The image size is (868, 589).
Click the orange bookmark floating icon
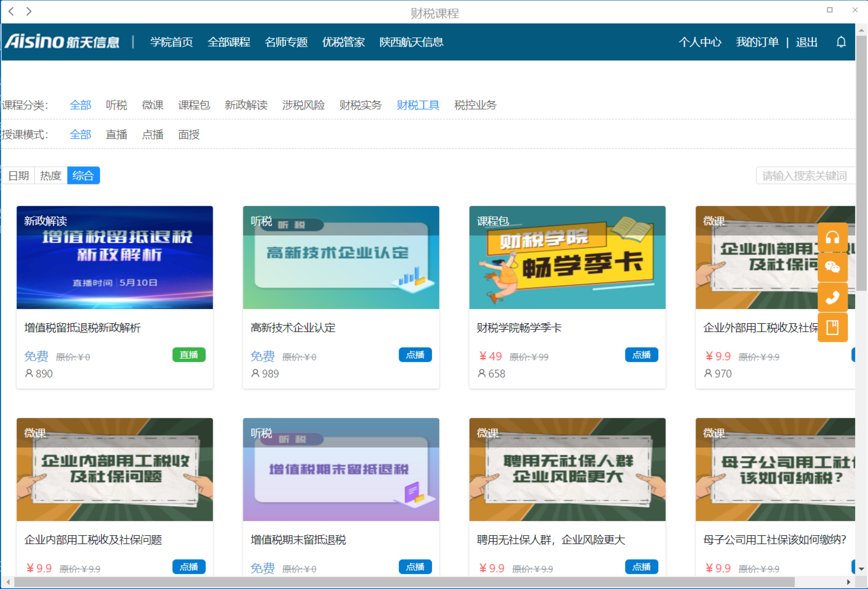[x=832, y=327]
